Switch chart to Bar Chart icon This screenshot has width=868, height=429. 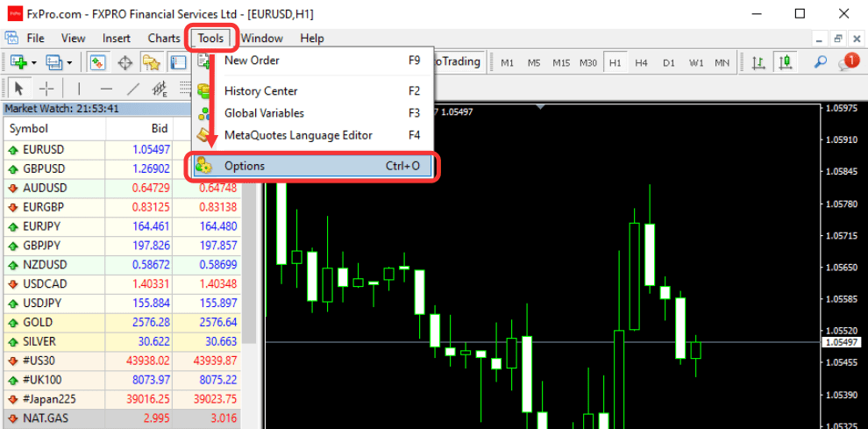[x=758, y=62]
